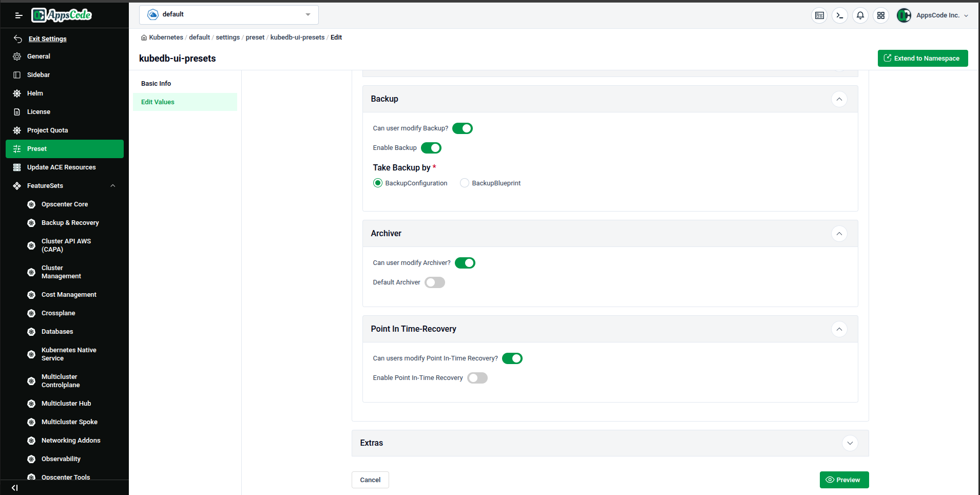The image size is (980, 495).
Task: Select the BackupBlueprint radio option
Action: pos(464,183)
